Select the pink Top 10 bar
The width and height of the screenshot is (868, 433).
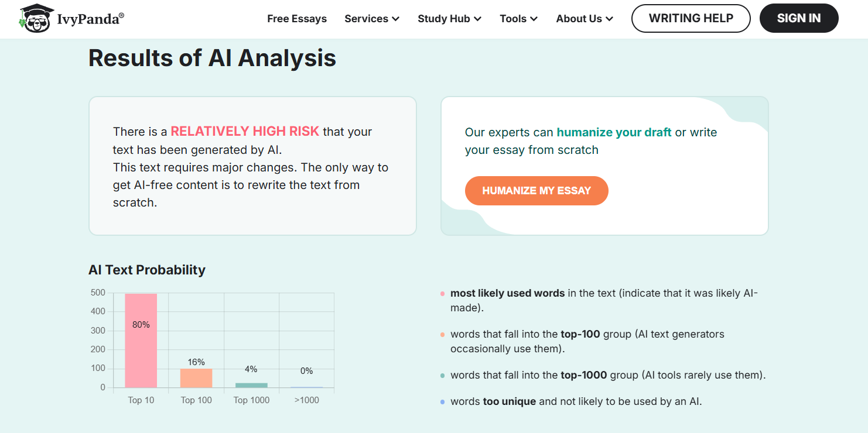pyautogui.click(x=141, y=339)
